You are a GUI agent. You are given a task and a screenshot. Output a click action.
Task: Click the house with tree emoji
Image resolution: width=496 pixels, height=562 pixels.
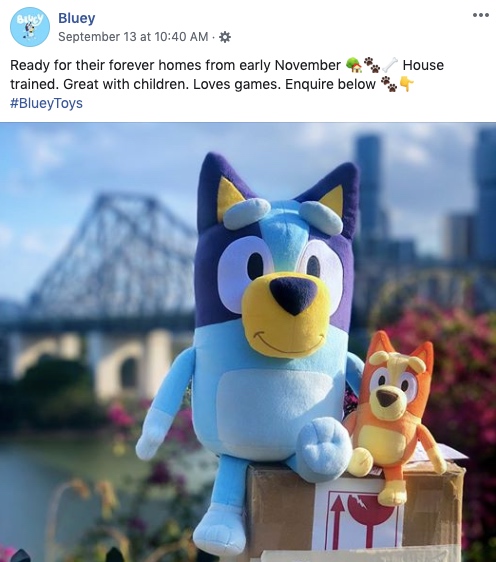coord(354,65)
